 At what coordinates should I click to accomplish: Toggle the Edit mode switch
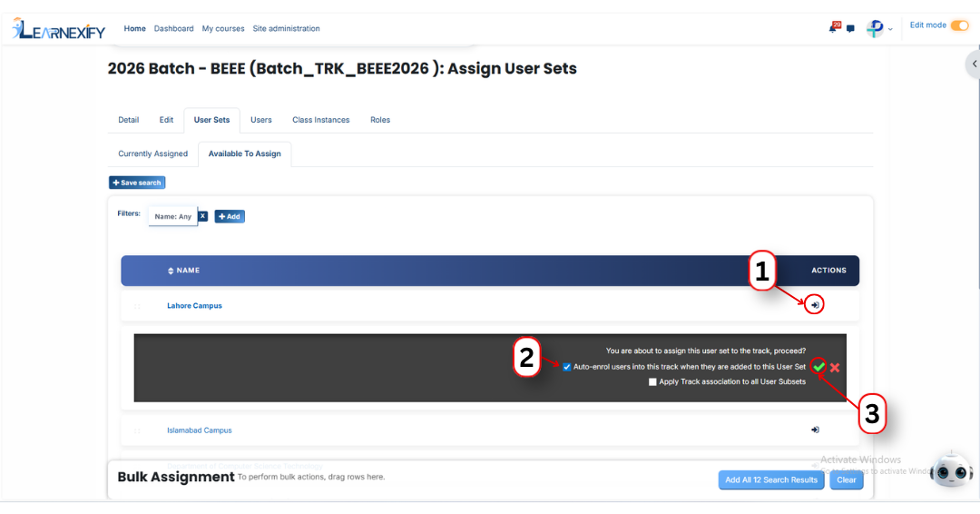(959, 25)
